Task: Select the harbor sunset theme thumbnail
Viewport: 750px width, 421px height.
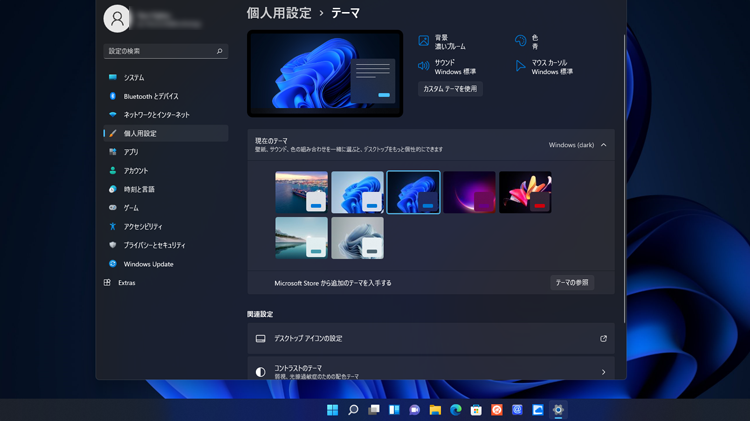Action: click(x=301, y=192)
